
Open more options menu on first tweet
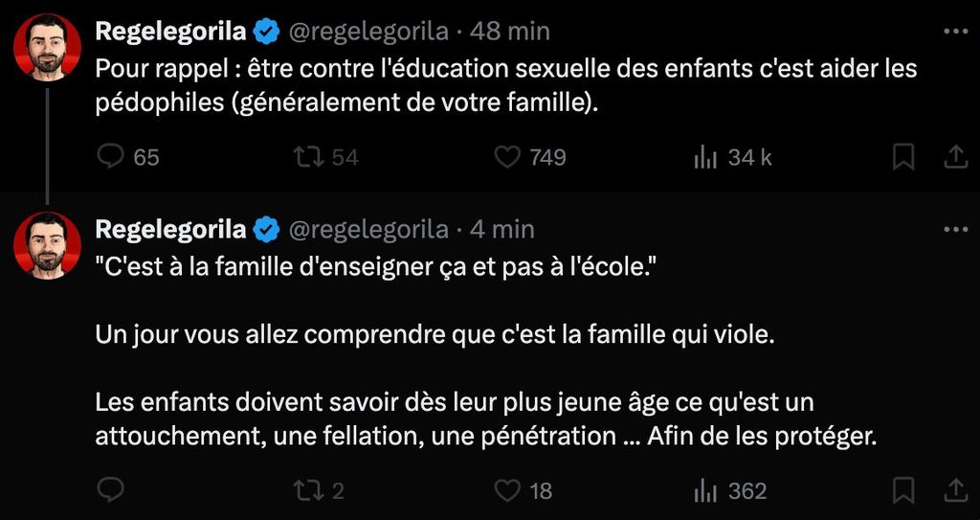[x=955, y=31]
